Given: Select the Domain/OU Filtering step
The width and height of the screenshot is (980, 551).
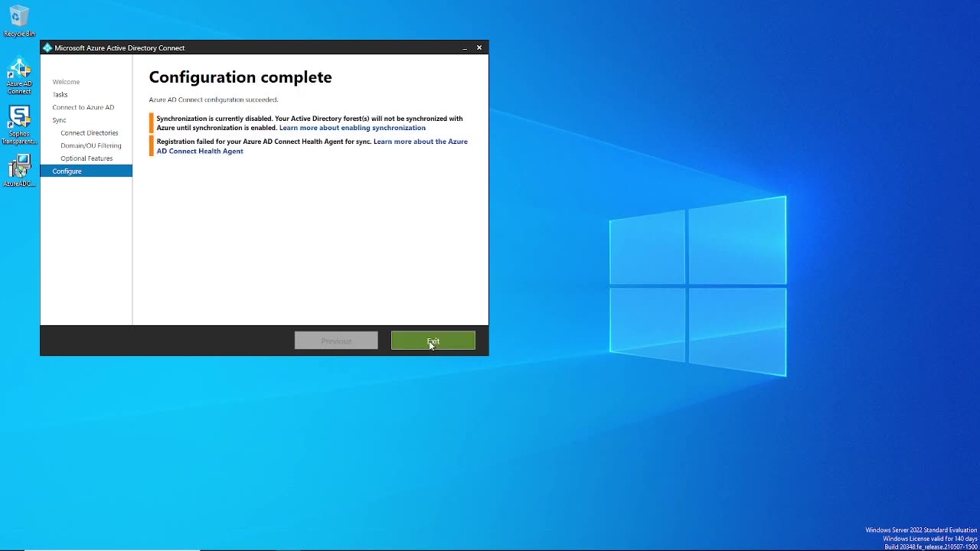Looking at the screenshot, I should click(x=91, y=145).
